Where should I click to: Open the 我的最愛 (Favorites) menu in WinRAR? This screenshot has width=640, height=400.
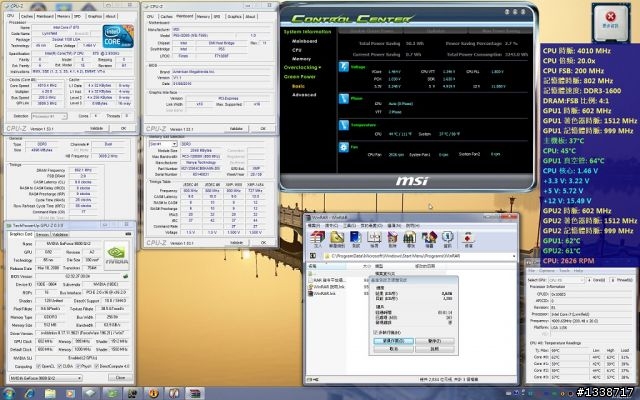pos(371,225)
